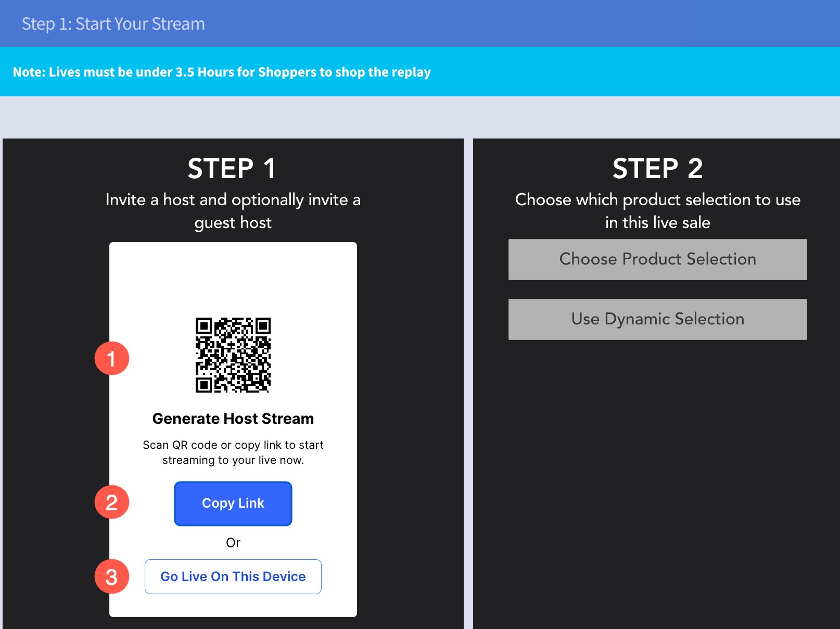
Task: Select Go Live On This Device
Action: (x=233, y=576)
